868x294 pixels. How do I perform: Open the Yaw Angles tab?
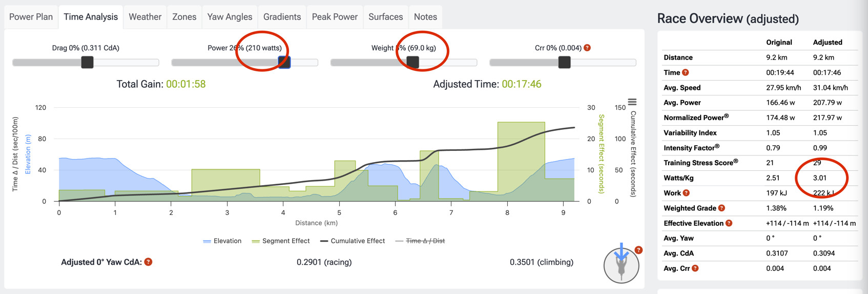coord(230,17)
